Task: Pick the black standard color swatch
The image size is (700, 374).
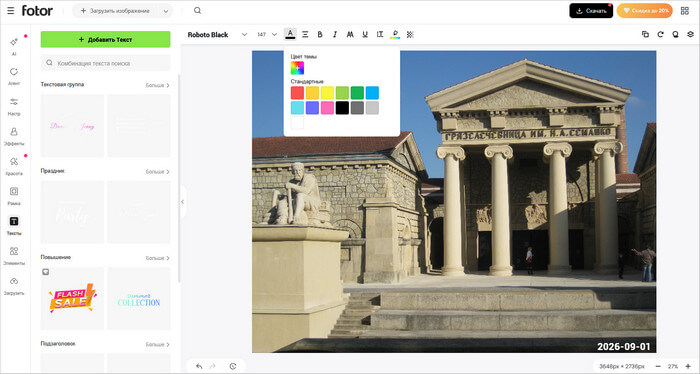Action: pyautogui.click(x=342, y=108)
